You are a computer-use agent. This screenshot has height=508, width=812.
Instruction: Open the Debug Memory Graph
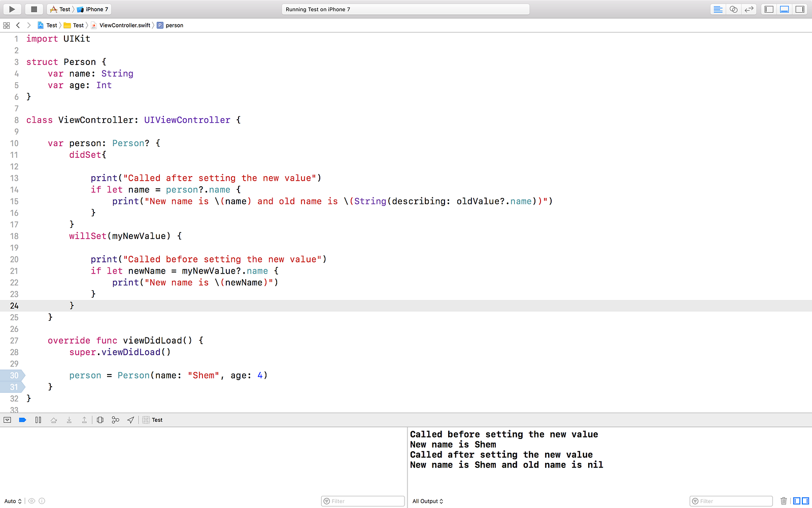116,420
